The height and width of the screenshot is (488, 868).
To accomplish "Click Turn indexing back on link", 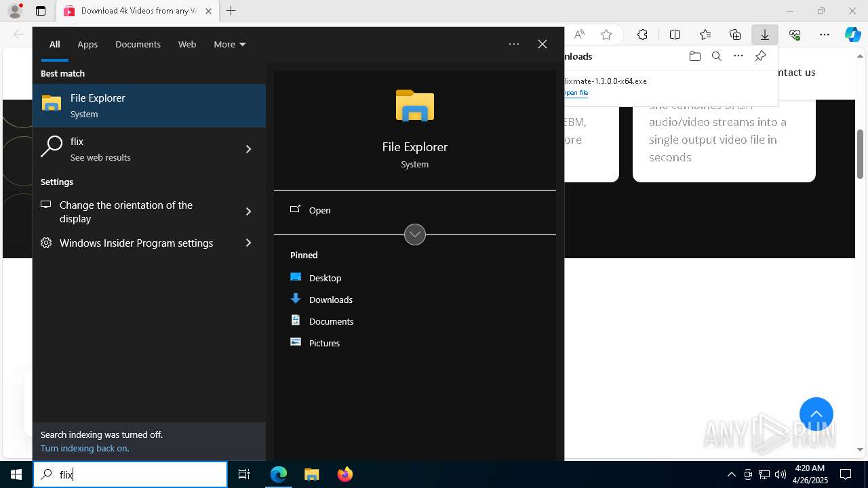I will pos(85,448).
